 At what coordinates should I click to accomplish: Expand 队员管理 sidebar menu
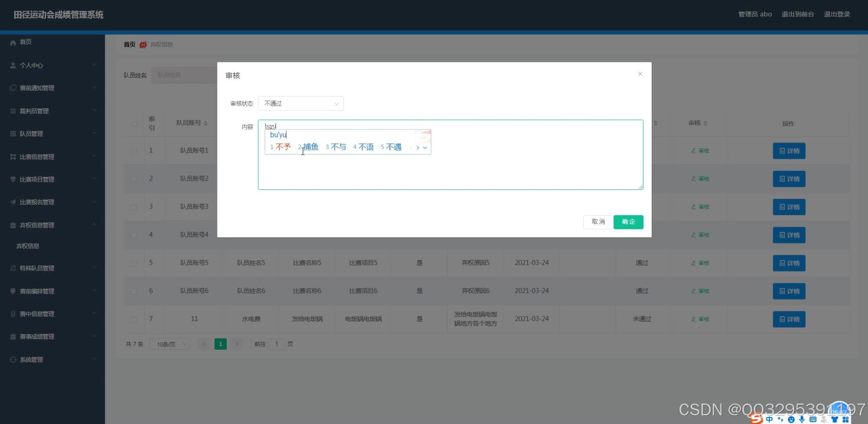(x=52, y=133)
